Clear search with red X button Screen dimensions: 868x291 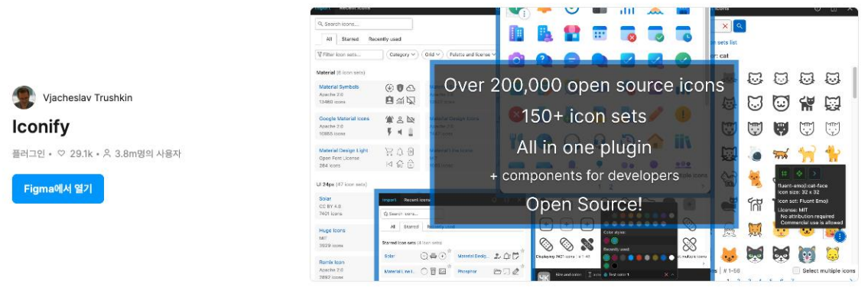coord(725,25)
